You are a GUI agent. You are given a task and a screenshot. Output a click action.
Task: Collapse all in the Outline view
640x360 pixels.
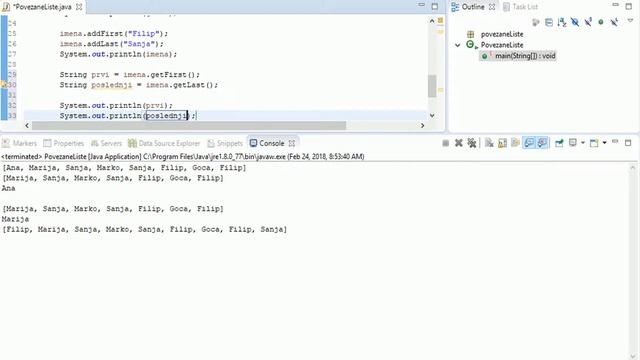(549, 22)
